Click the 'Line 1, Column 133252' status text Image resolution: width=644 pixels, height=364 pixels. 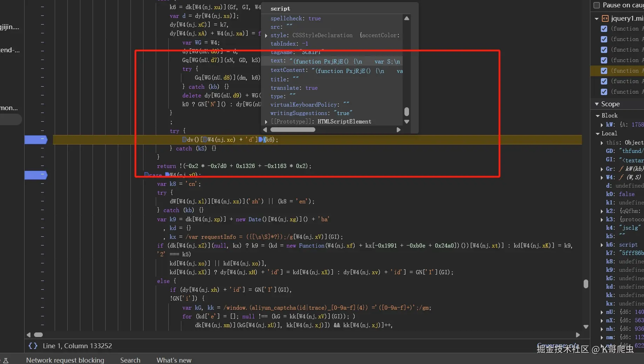(78, 346)
